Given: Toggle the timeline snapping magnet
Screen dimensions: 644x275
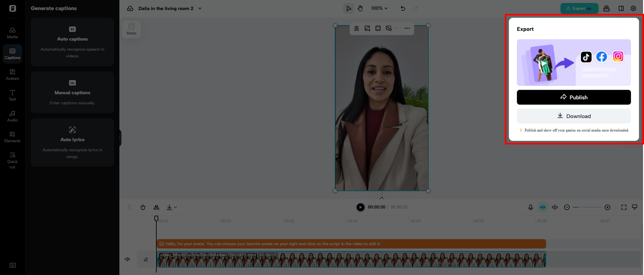Looking at the screenshot, I should click(543, 207).
